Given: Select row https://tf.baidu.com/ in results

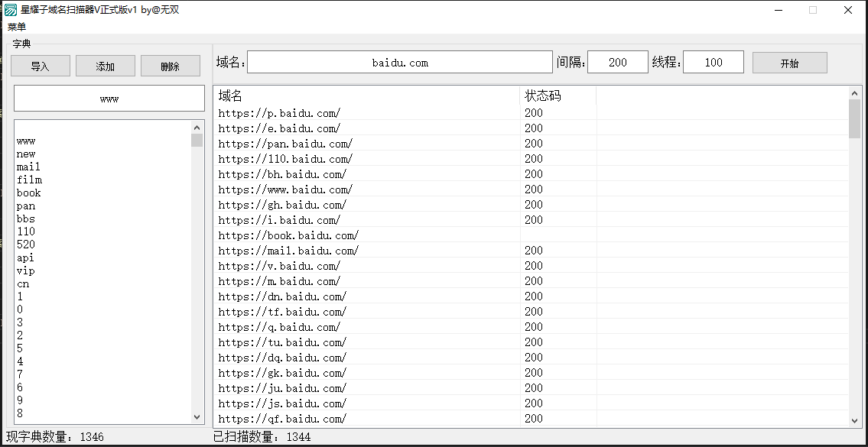Looking at the screenshot, I should coord(531,312).
